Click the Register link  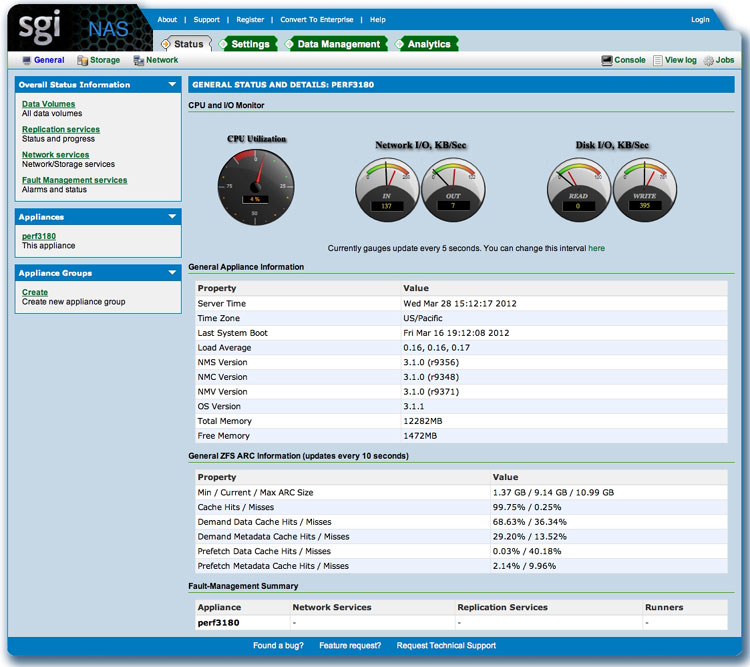[x=250, y=20]
